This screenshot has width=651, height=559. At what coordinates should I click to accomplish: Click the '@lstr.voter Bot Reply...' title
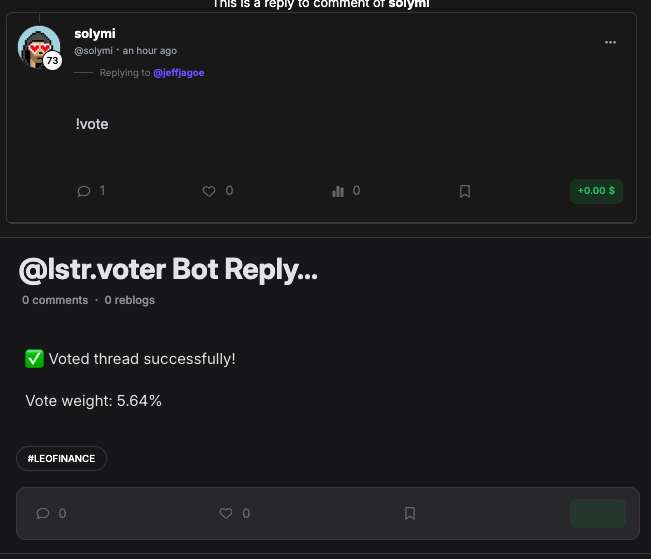pos(168,269)
